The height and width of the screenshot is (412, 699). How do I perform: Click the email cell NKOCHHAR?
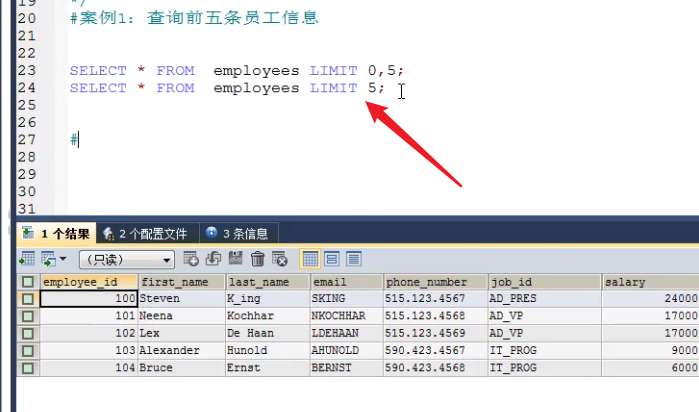pyautogui.click(x=346, y=316)
